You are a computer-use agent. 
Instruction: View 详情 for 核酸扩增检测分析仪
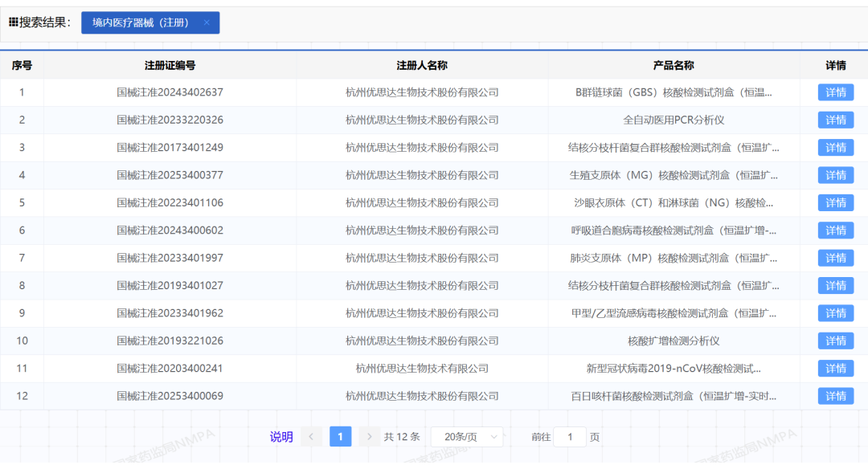pos(836,341)
